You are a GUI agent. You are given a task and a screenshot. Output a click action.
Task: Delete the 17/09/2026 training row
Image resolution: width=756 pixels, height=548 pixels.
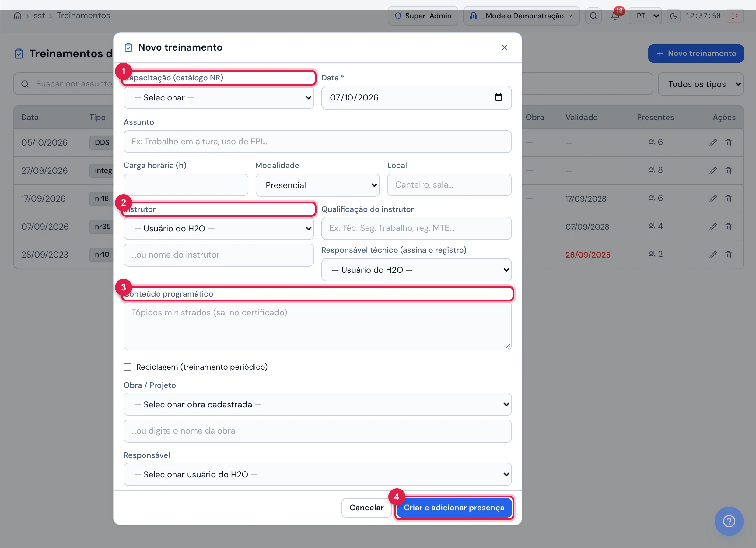pos(728,199)
